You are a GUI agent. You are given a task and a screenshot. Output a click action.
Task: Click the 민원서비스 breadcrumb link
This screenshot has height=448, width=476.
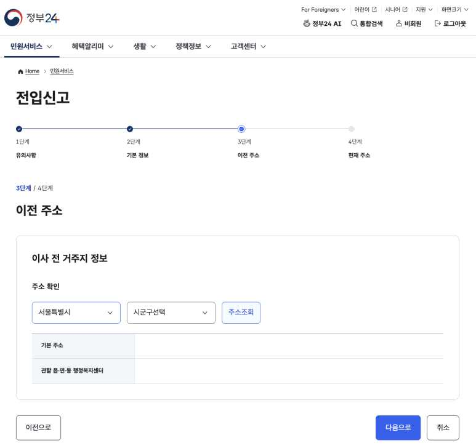point(62,71)
